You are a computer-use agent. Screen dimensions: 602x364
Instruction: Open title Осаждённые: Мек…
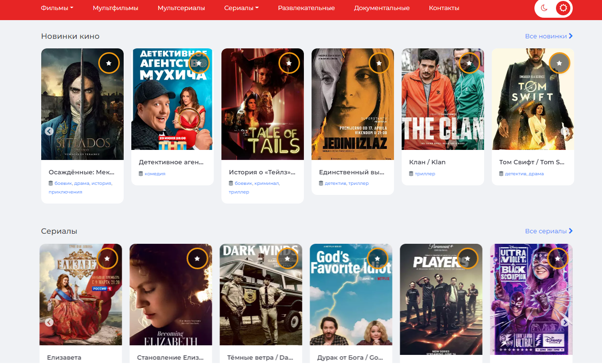tap(81, 172)
